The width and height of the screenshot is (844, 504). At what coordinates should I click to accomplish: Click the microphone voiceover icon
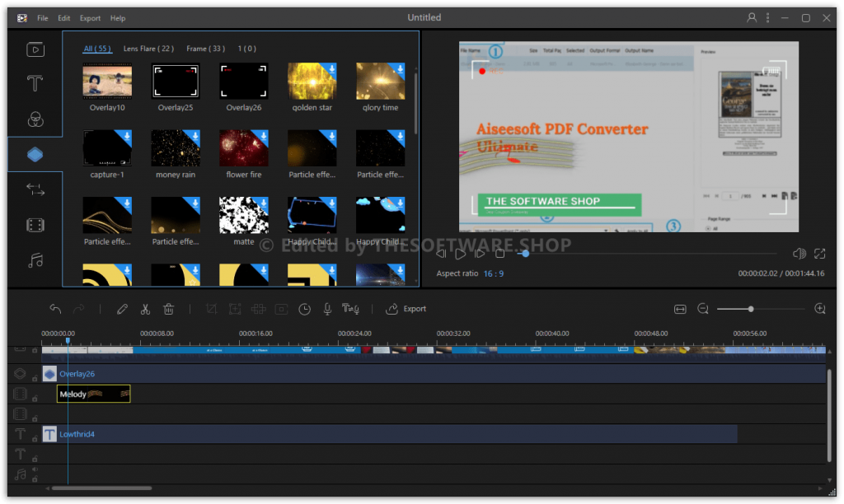tap(327, 309)
